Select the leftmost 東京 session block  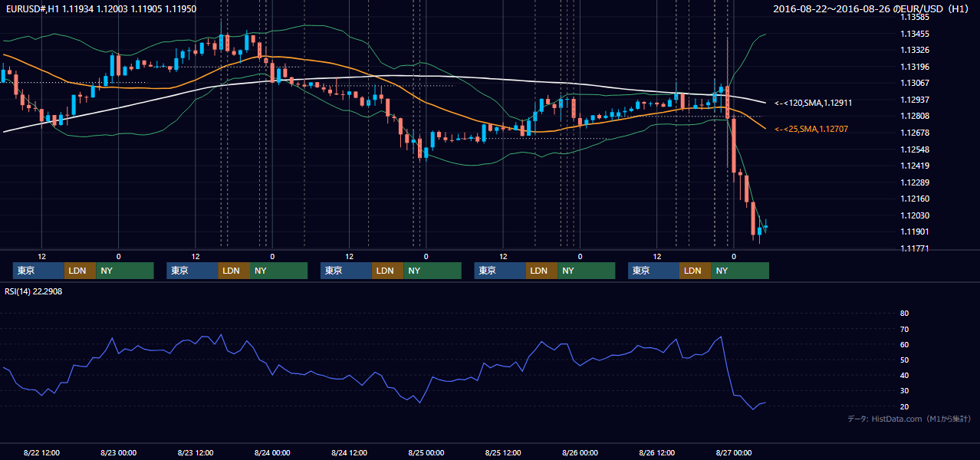click(x=38, y=271)
